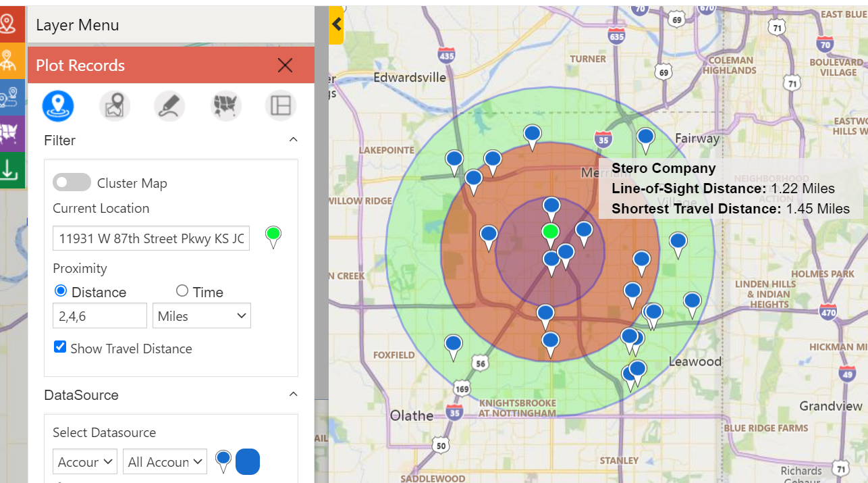Click the blue pin nearest Linden Hills label
The width and height of the screenshot is (868, 483).
coord(692,305)
